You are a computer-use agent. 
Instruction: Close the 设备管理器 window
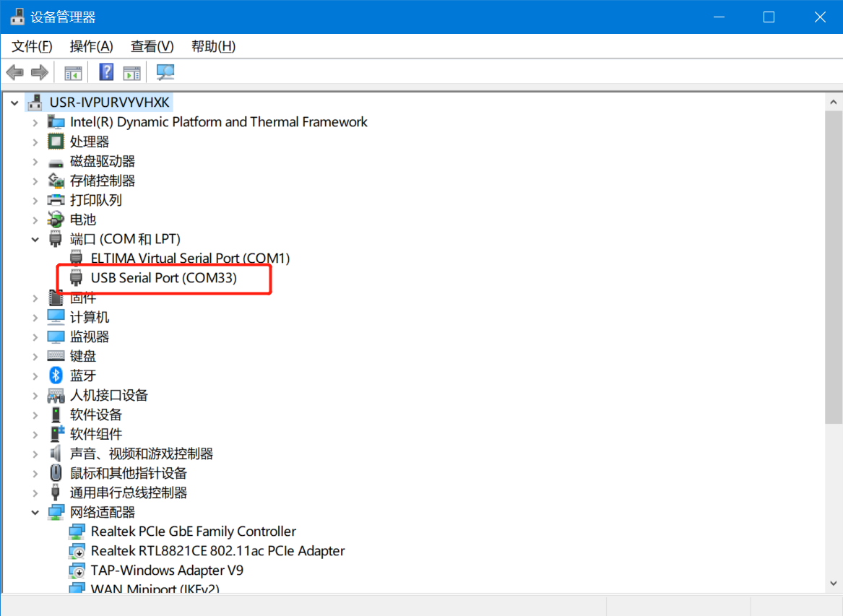[x=819, y=17]
